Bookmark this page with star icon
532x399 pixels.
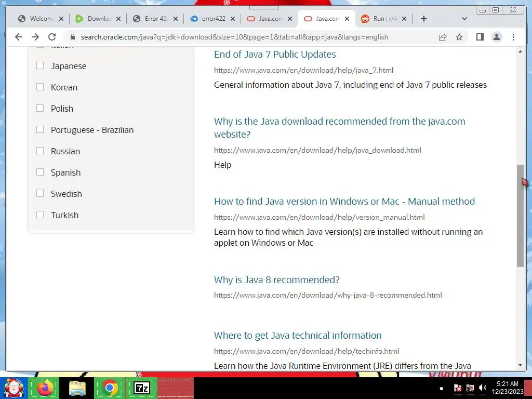(459, 37)
